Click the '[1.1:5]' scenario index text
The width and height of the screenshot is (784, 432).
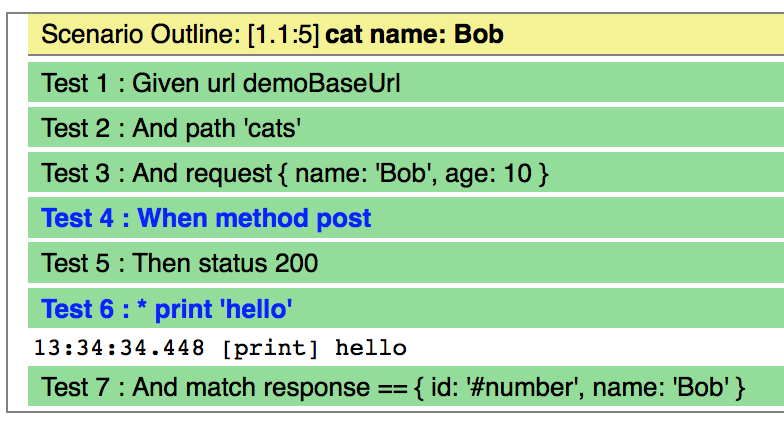tap(283, 35)
